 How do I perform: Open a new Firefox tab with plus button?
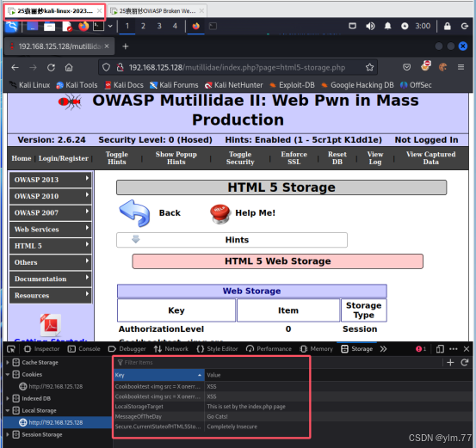[x=126, y=46]
